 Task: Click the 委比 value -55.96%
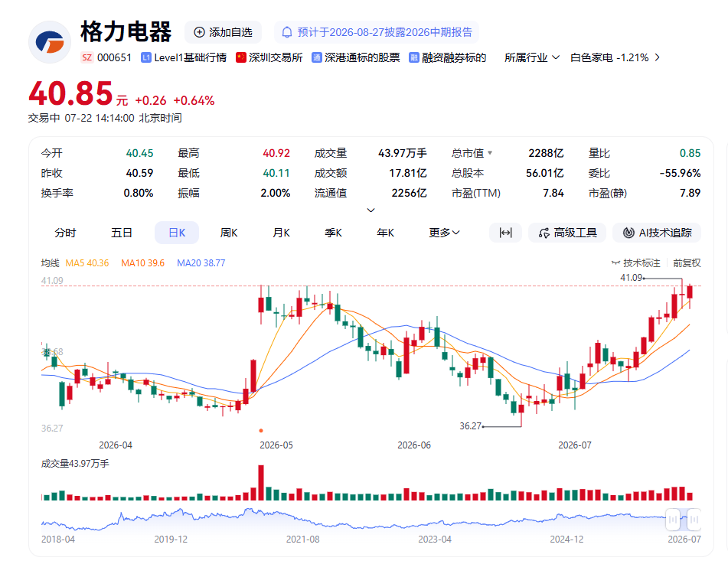point(681,173)
